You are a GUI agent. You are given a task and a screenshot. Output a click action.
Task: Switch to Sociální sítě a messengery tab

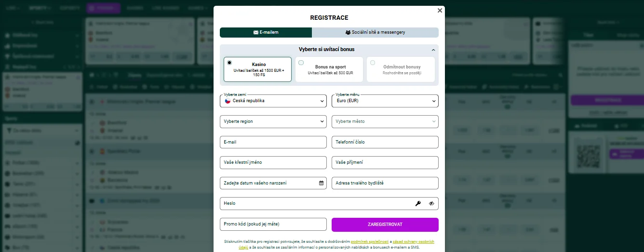(x=375, y=32)
